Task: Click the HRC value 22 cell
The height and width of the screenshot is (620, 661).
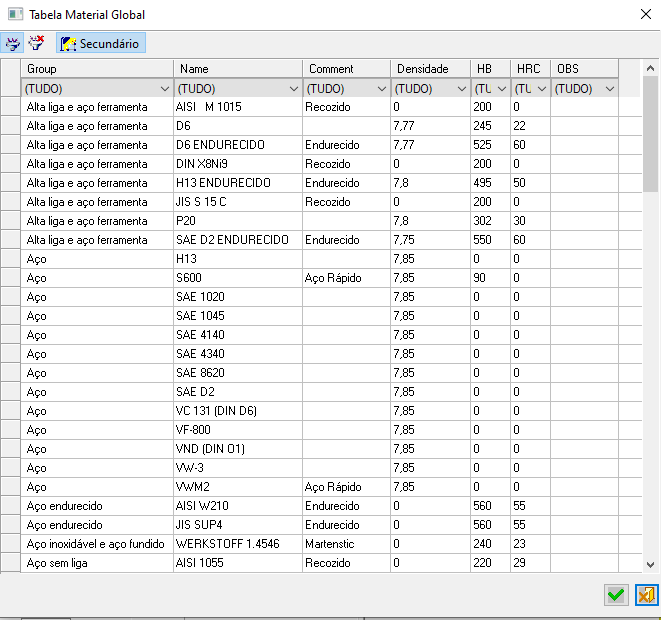Action: pos(531,126)
